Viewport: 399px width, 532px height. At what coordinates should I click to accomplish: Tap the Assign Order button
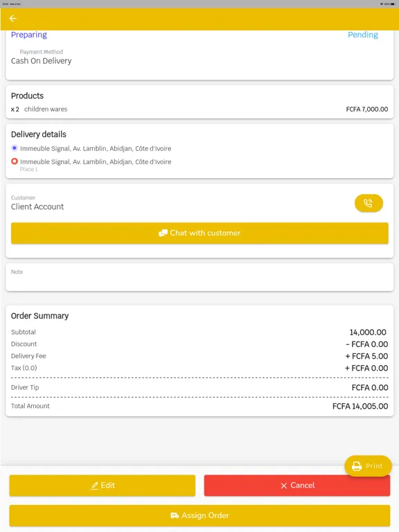[199, 515]
